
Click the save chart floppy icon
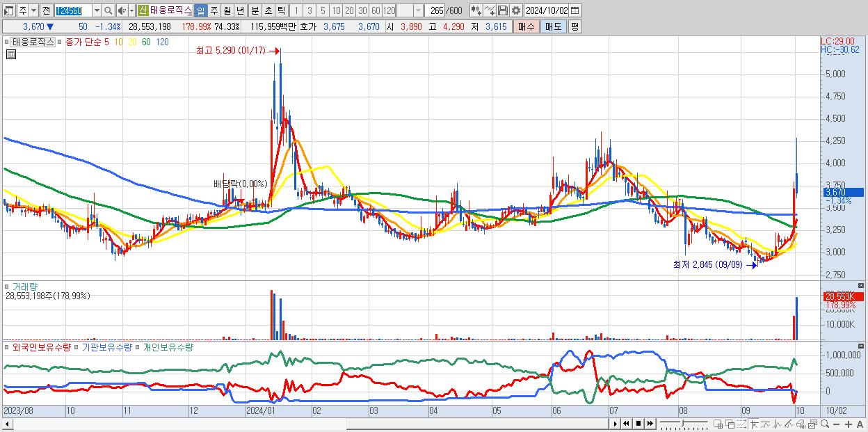tap(503, 10)
